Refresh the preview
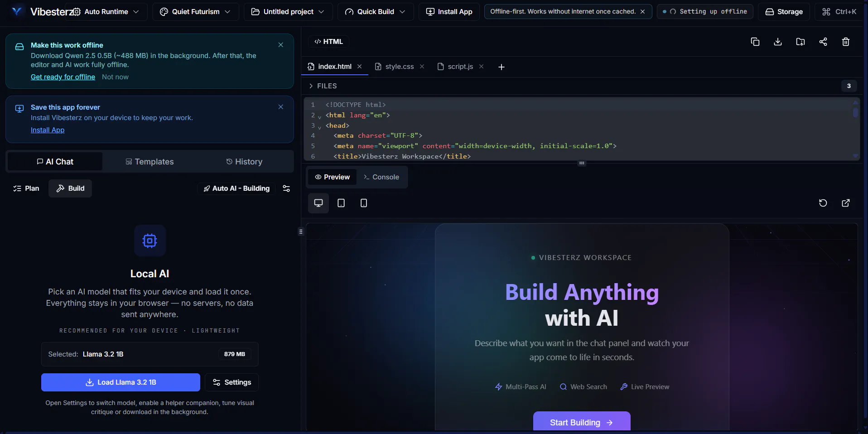Image resolution: width=868 pixels, height=434 pixels. pyautogui.click(x=823, y=203)
